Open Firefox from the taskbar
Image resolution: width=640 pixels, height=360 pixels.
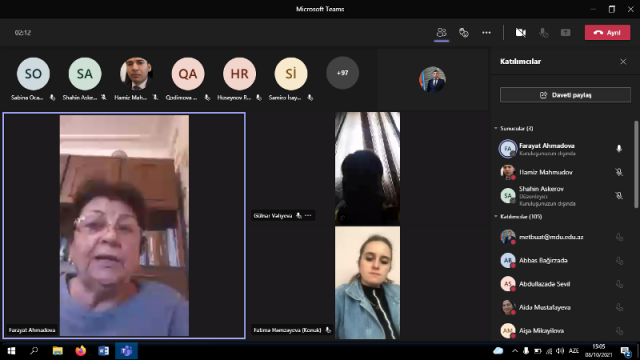pos(80,351)
